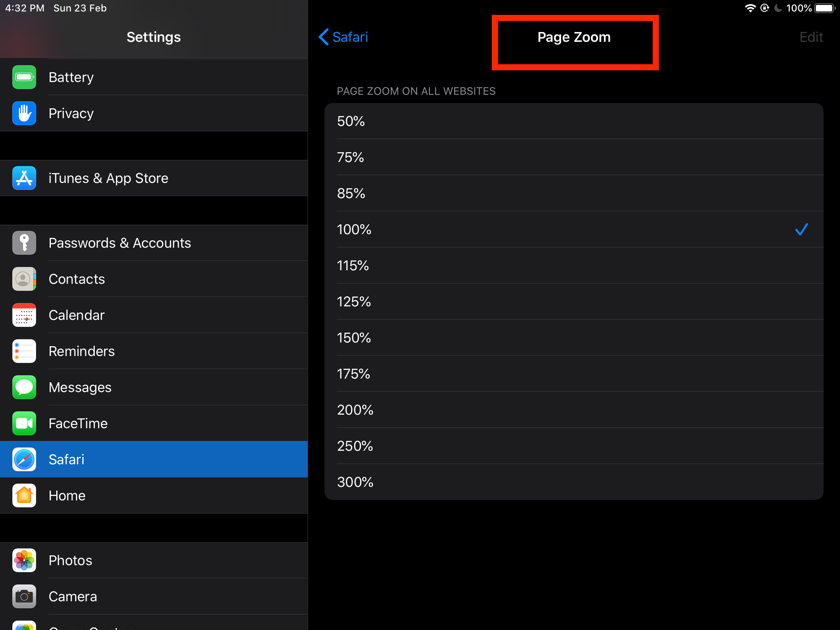
Task: Open Calendar settings
Action: click(154, 315)
